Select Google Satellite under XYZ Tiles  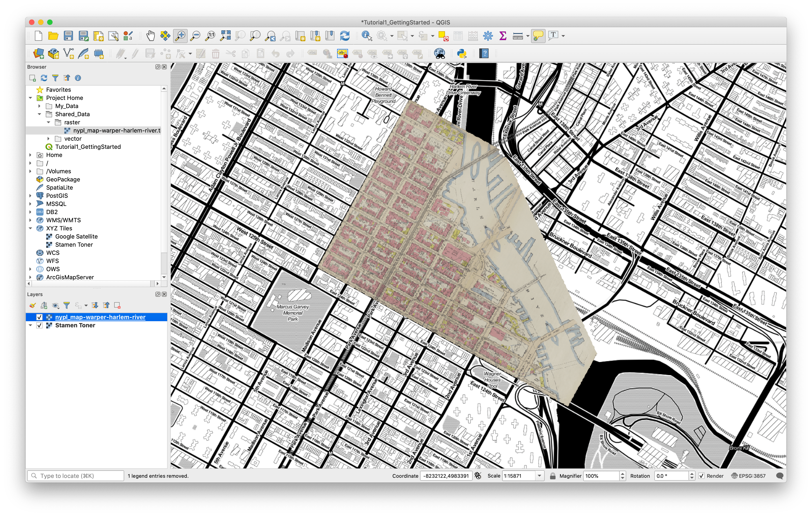(77, 236)
